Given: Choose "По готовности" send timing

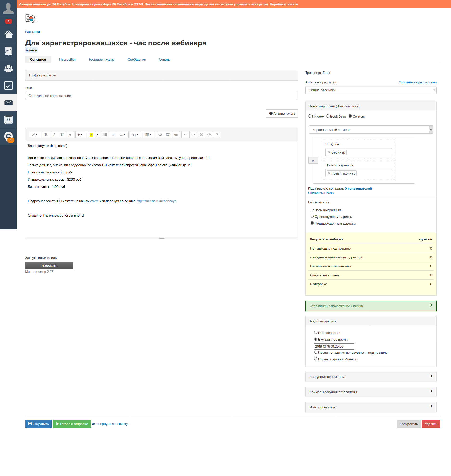Looking at the screenshot, I should click(x=316, y=332).
